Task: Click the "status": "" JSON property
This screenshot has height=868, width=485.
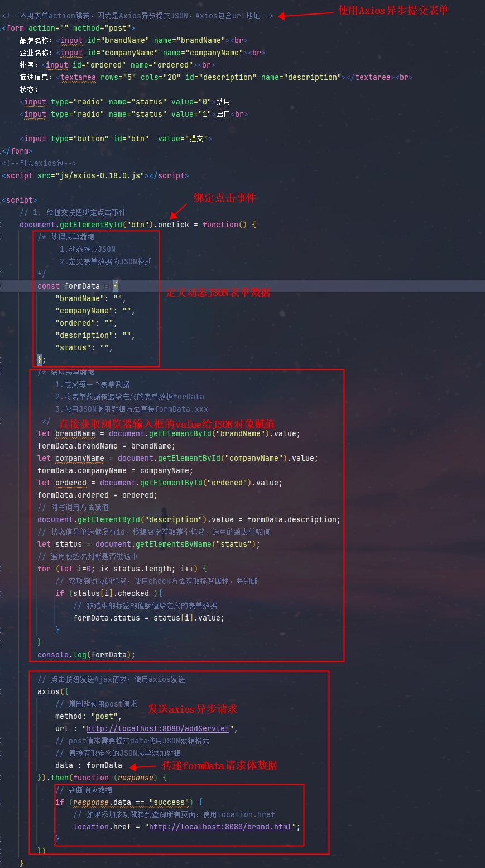Action: [x=84, y=347]
